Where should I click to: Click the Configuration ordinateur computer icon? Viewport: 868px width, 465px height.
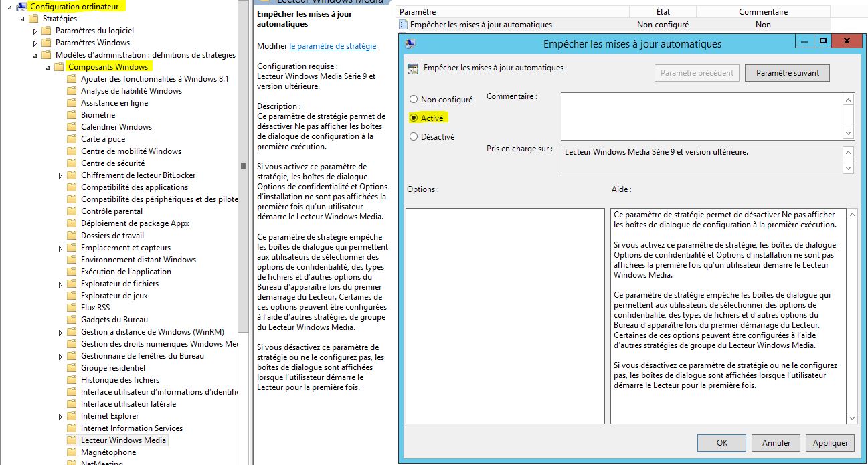21,7
